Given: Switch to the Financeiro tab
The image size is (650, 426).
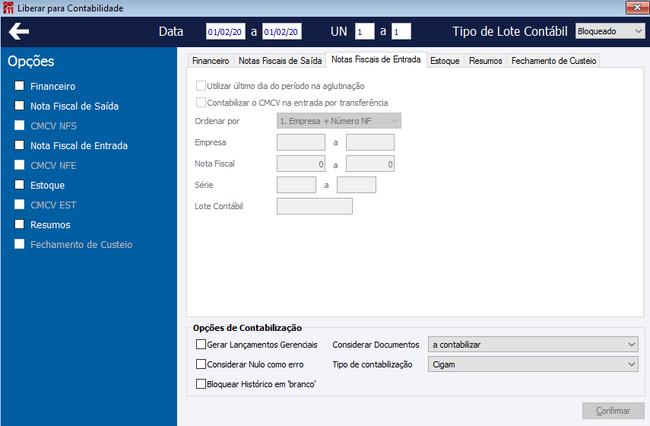Looking at the screenshot, I should click(x=211, y=61).
